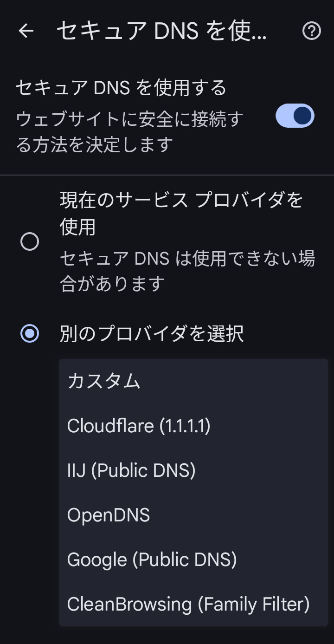Click the horizontal divider under the toggle section
The height and width of the screenshot is (644, 334).
(167, 175)
